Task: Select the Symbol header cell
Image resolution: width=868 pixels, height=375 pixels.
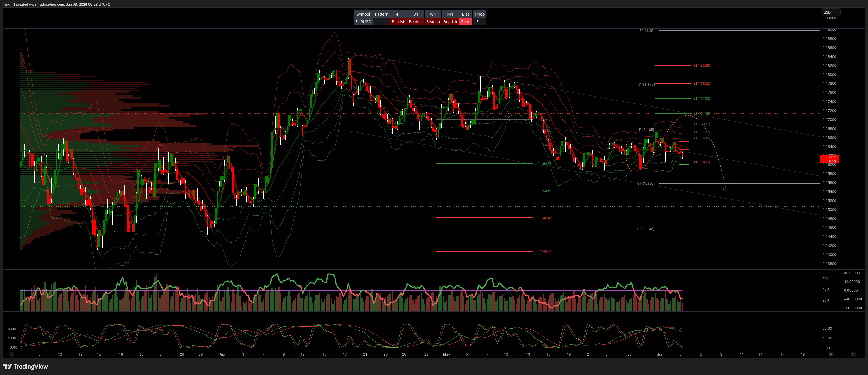Action: pos(363,14)
